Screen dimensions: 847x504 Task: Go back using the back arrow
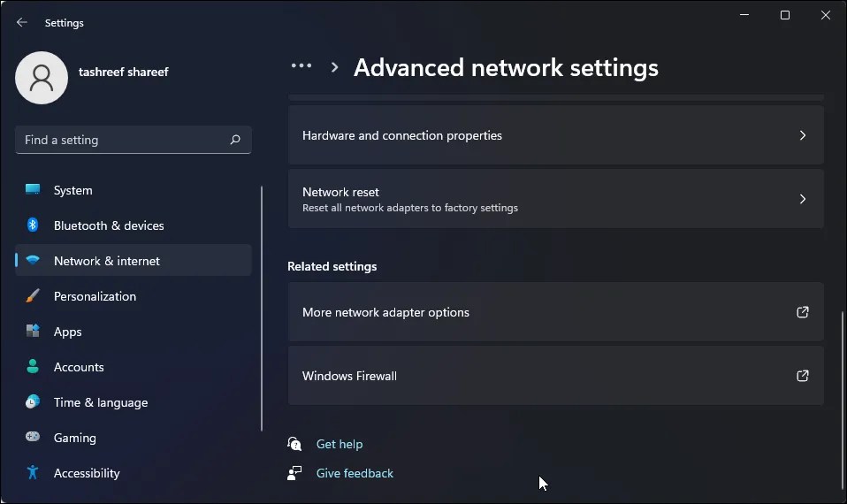coord(22,23)
